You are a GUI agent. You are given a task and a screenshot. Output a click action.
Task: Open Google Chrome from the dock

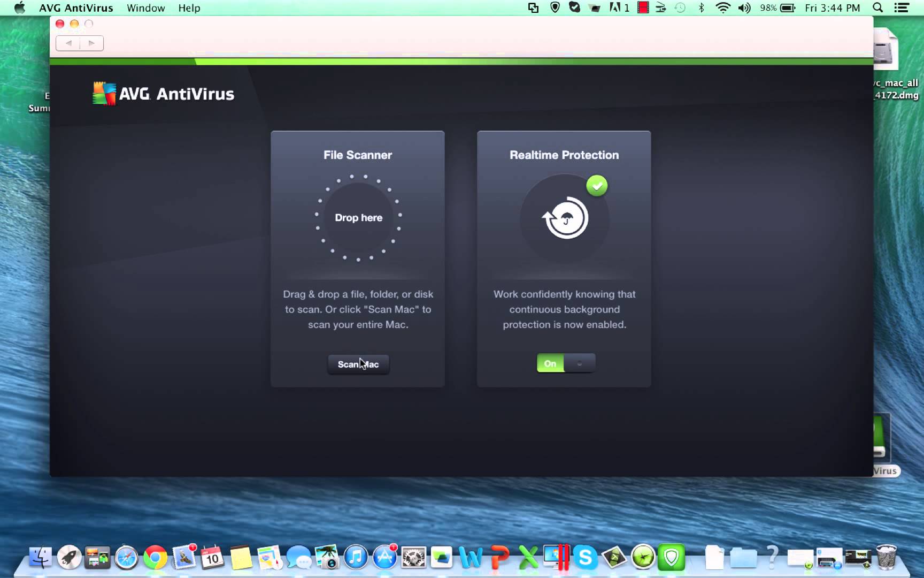tap(155, 558)
